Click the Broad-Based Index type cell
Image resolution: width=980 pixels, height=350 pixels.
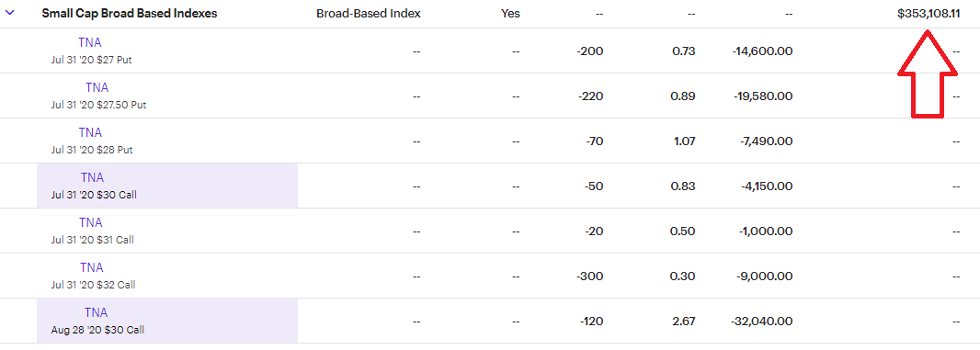coord(369,14)
